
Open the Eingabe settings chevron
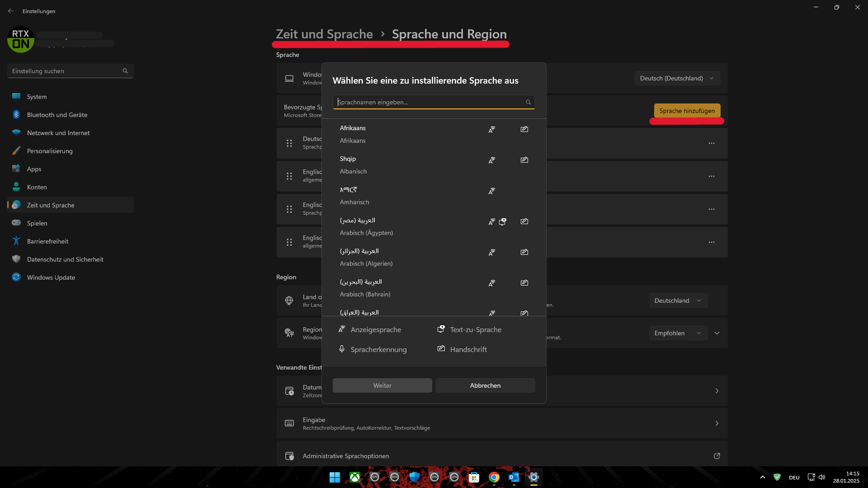(717, 423)
